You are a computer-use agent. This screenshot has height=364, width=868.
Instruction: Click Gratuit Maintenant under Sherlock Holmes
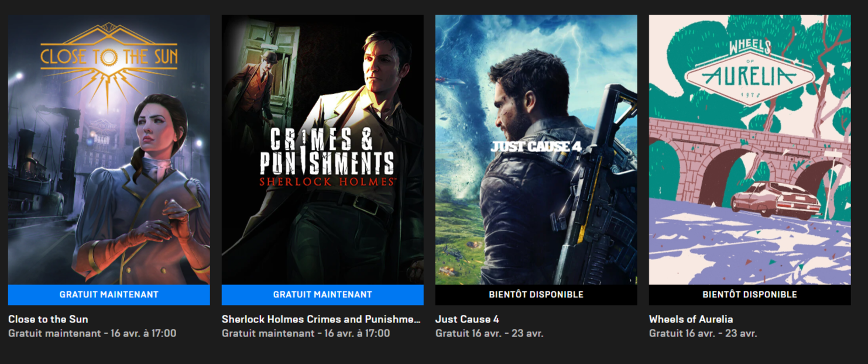pos(323,295)
